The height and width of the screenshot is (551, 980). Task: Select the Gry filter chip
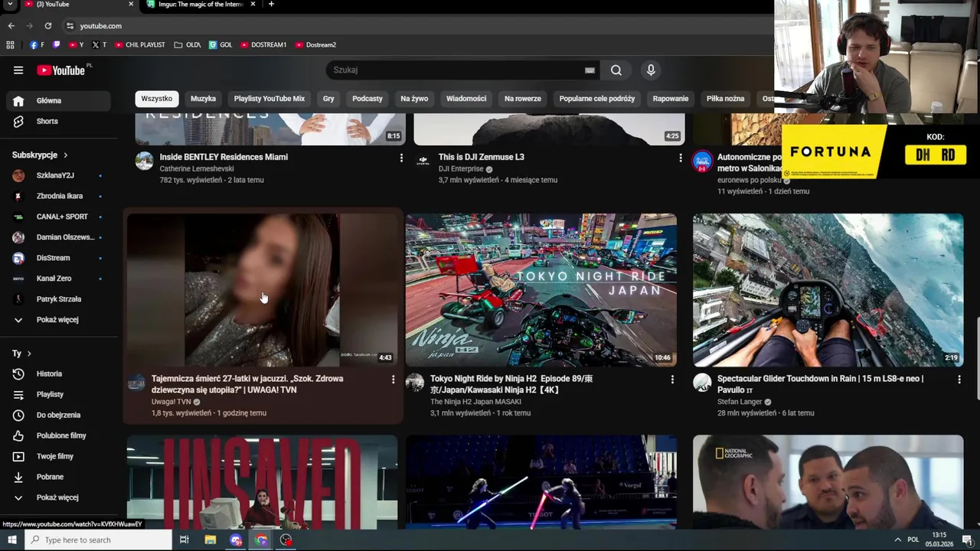point(328,99)
